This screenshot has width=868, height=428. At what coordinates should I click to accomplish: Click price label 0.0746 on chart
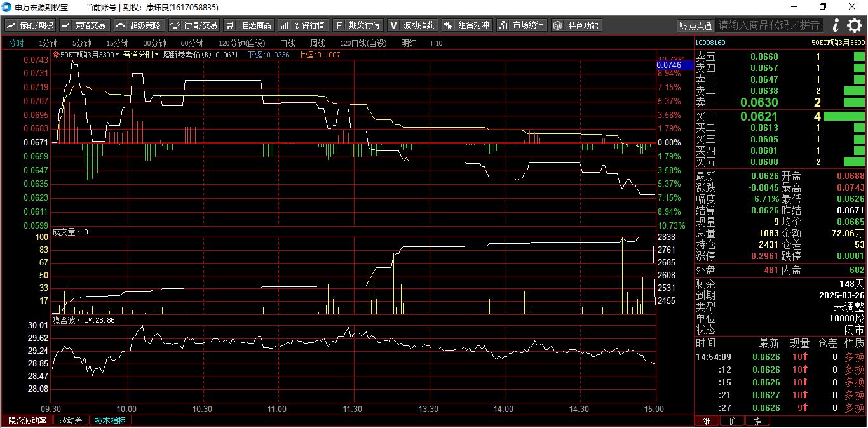[675, 65]
